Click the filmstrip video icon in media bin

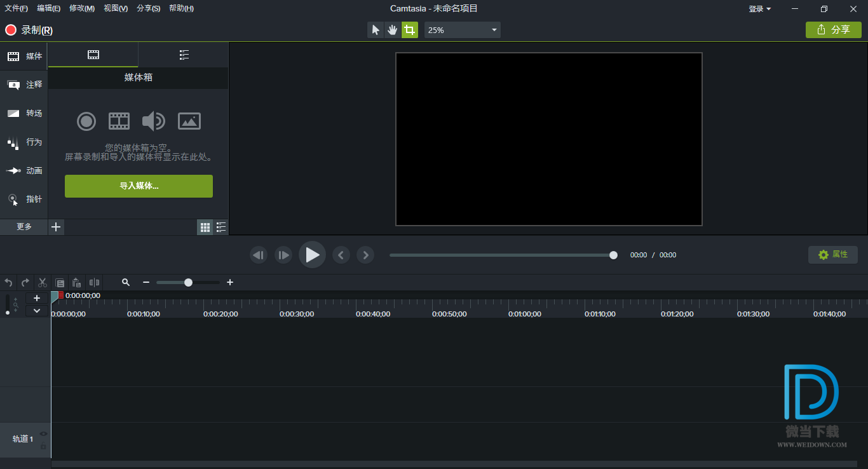pyautogui.click(x=119, y=121)
